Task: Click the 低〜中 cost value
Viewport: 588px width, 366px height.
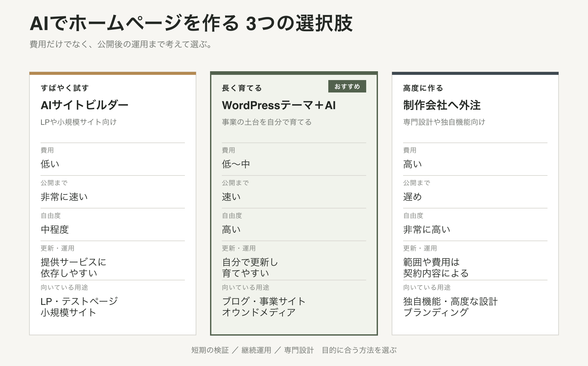Action: (x=236, y=164)
